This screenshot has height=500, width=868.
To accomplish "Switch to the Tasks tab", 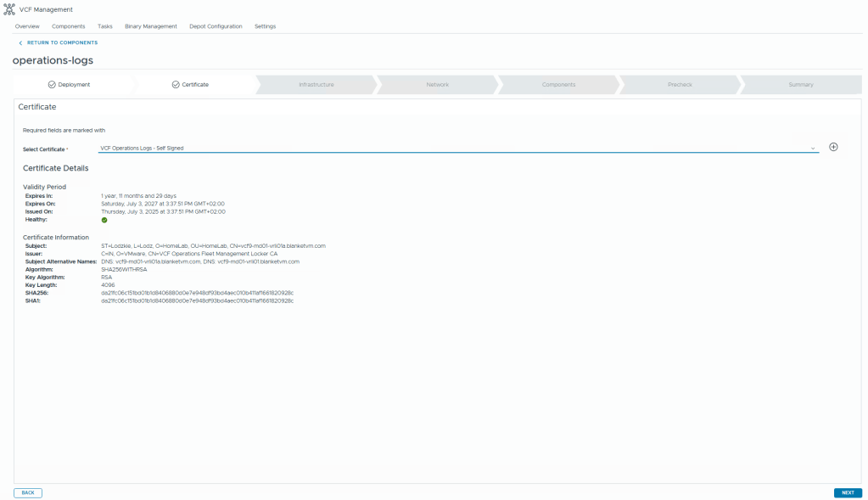I will click(104, 26).
